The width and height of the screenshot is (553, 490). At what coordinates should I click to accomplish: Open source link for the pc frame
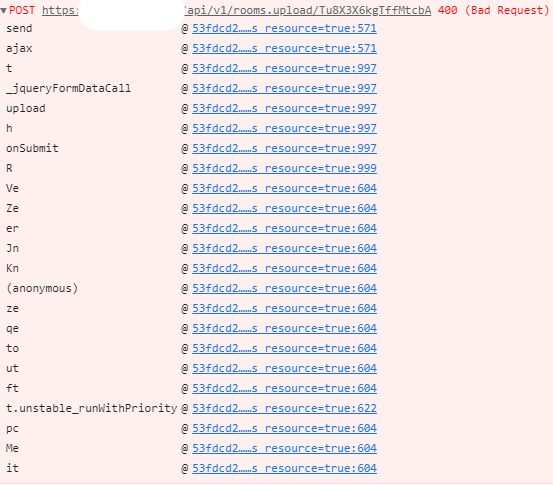(284, 428)
